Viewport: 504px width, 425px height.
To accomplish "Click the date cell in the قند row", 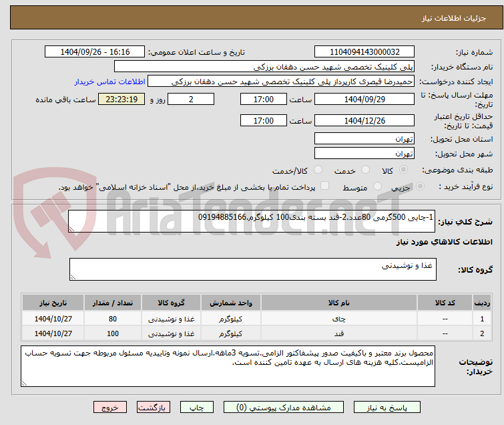I will [x=53, y=333].
